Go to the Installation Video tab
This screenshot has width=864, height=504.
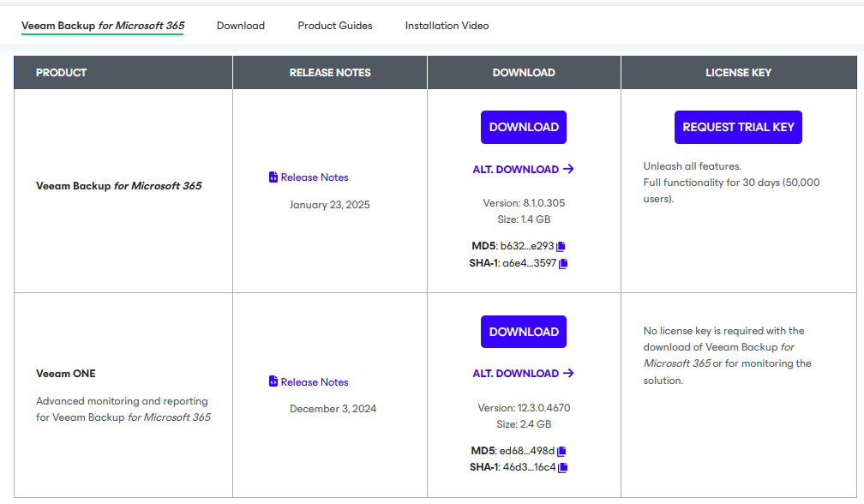(x=447, y=26)
